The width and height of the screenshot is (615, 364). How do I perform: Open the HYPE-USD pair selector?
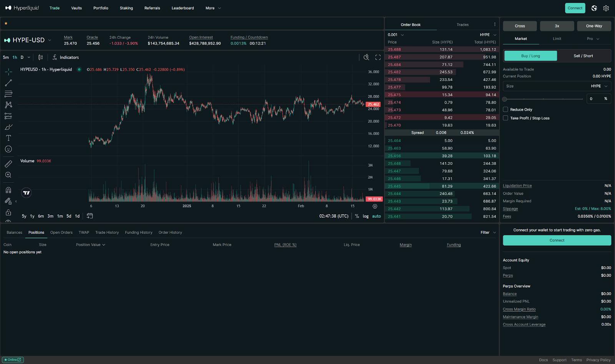point(28,40)
